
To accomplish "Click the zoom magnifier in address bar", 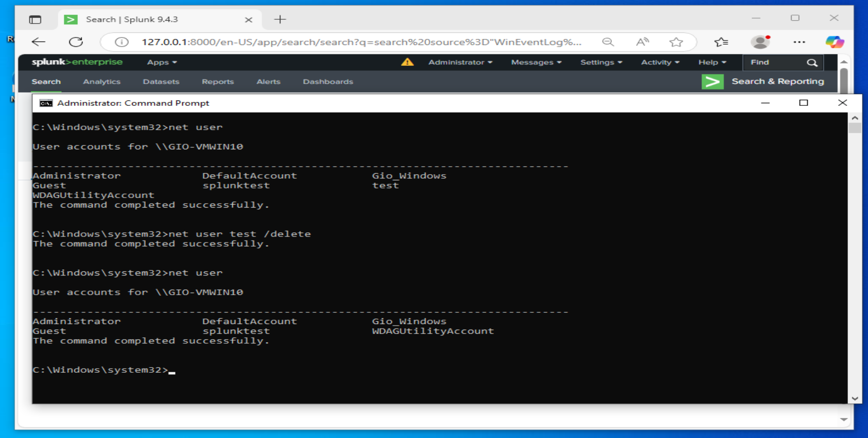I will click(608, 42).
